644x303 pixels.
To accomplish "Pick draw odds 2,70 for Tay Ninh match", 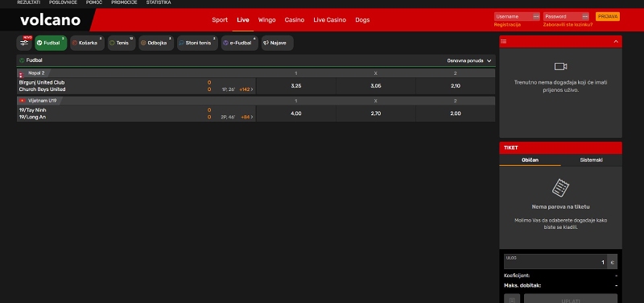I will point(376,114).
